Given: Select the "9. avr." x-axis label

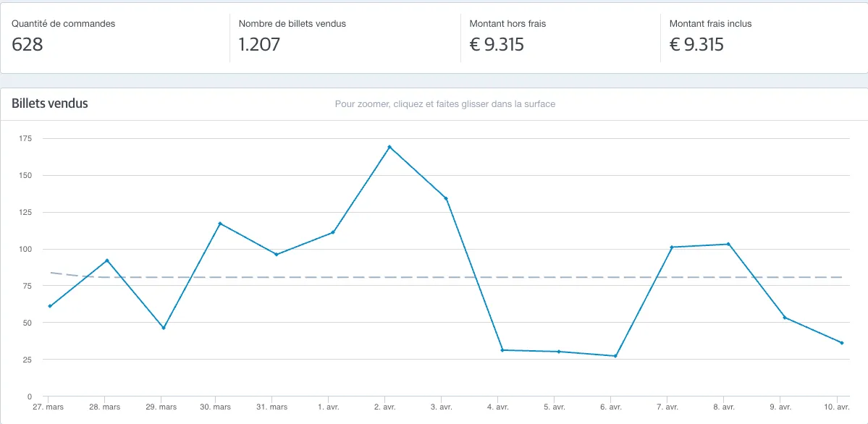Looking at the screenshot, I should (781, 407).
